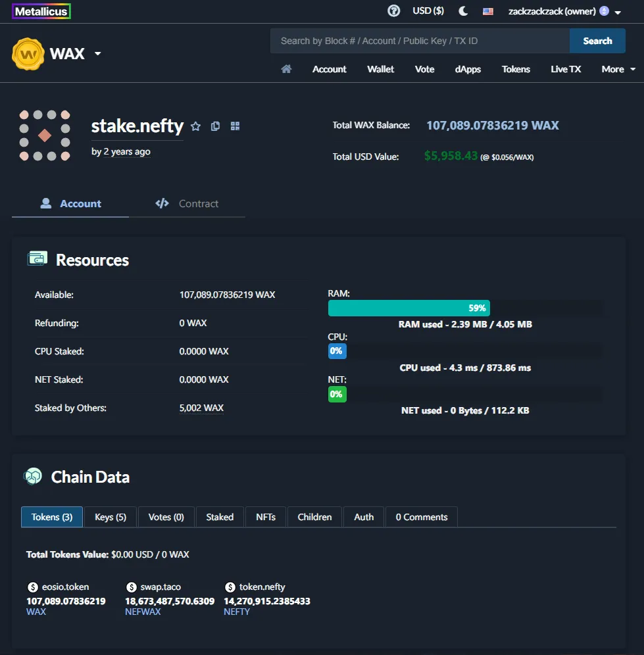Click the Chain Data section icon
644x655 pixels.
tap(33, 476)
